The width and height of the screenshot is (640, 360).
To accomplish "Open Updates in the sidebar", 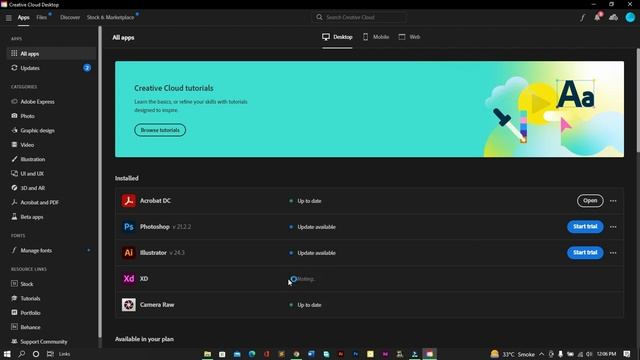I will [x=51, y=68].
